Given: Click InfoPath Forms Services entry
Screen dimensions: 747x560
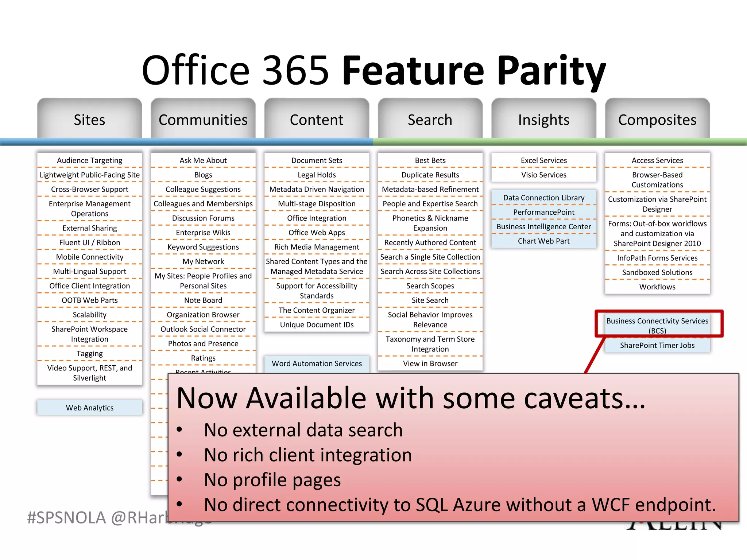Looking at the screenshot, I should (657, 258).
